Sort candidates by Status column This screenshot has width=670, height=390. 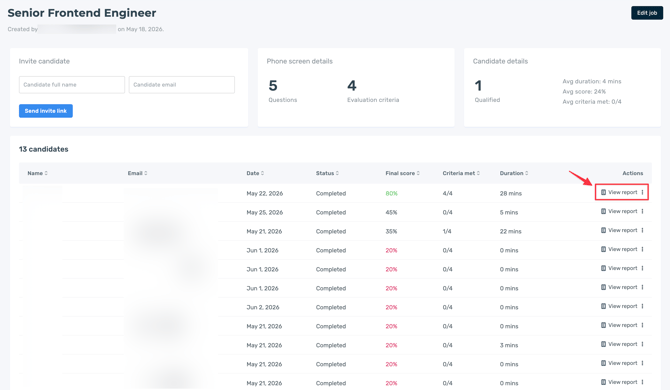[327, 173]
